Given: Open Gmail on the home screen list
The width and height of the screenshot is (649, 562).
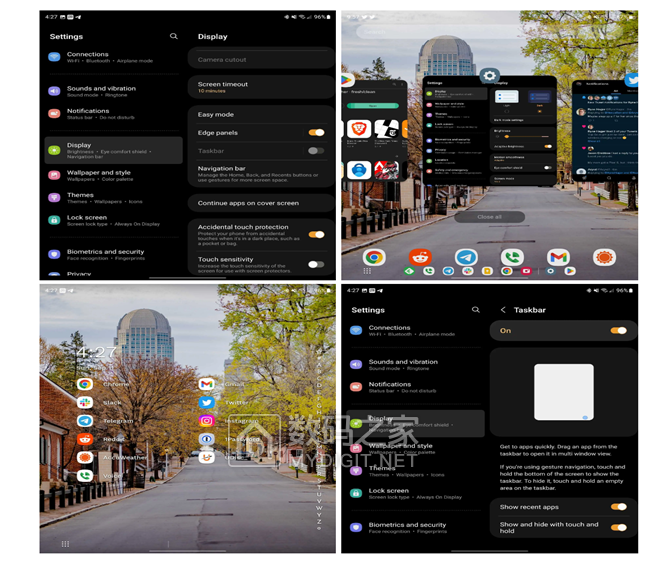Looking at the screenshot, I should (x=207, y=384).
